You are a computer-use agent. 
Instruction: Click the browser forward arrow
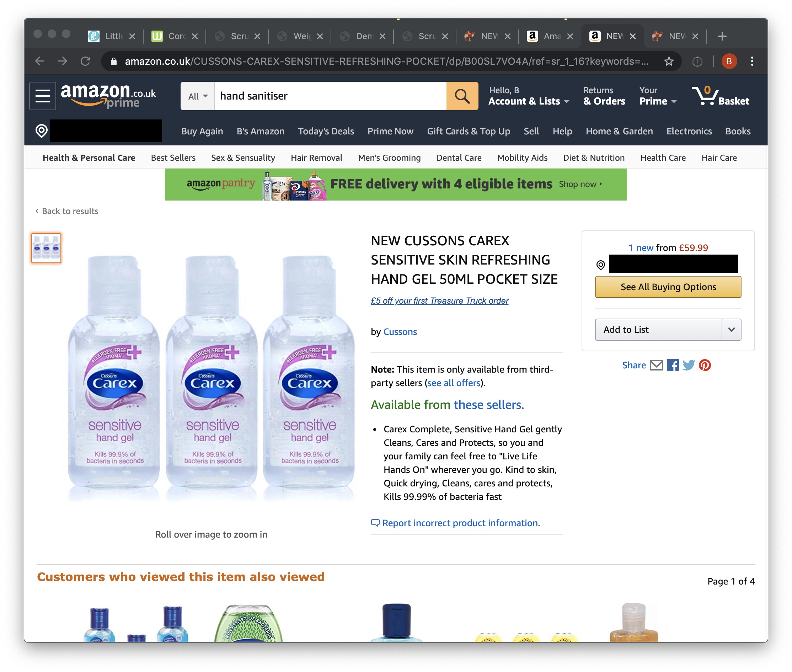pyautogui.click(x=63, y=61)
